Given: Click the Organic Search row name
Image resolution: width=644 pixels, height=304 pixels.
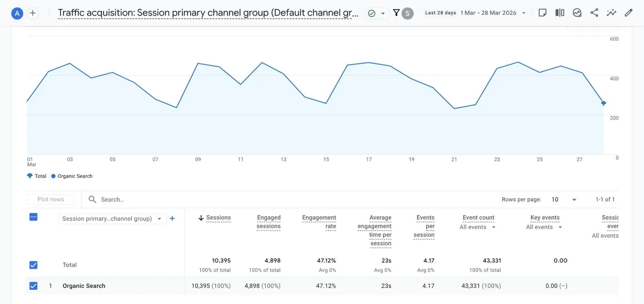Looking at the screenshot, I should pyautogui.click(x=84, y=286).
